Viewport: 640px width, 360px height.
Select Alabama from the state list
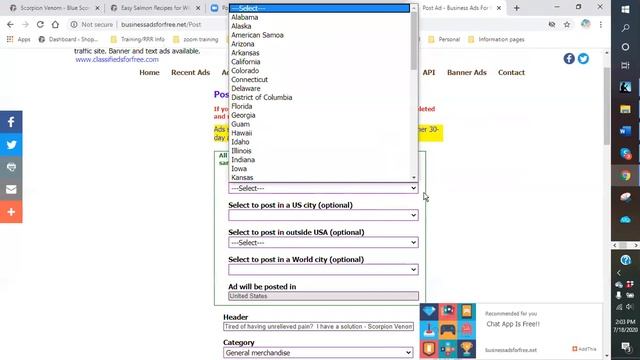click(x=320, y=17)
